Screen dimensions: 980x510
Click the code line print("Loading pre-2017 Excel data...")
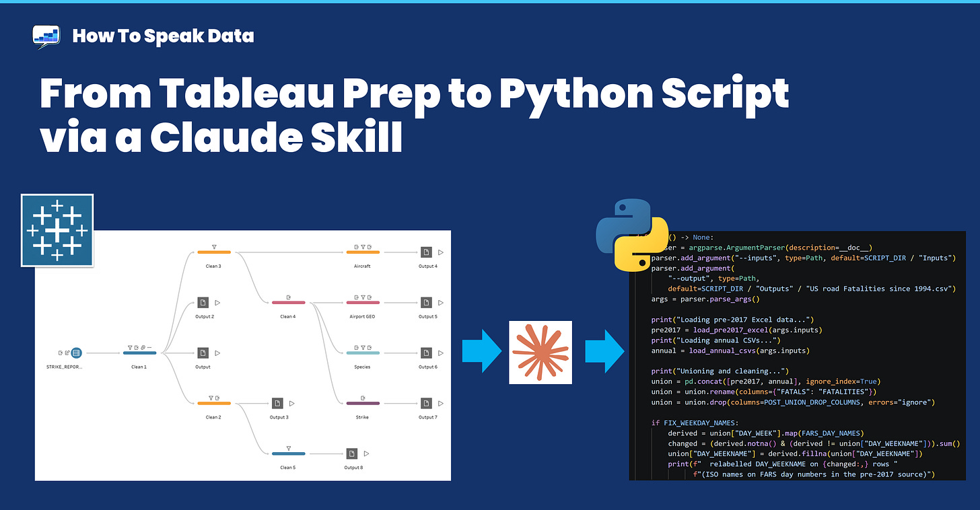[733, 319]
